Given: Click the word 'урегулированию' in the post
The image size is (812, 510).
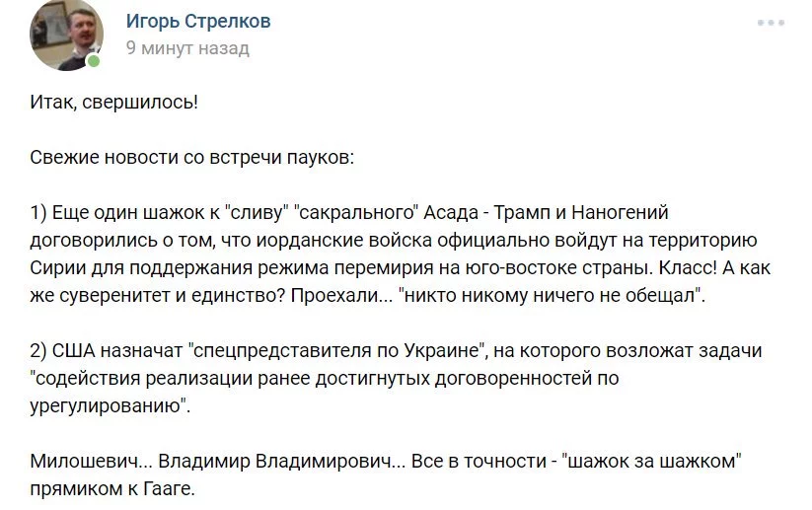Looking at the screenshot, I should [x=105, y=406].
